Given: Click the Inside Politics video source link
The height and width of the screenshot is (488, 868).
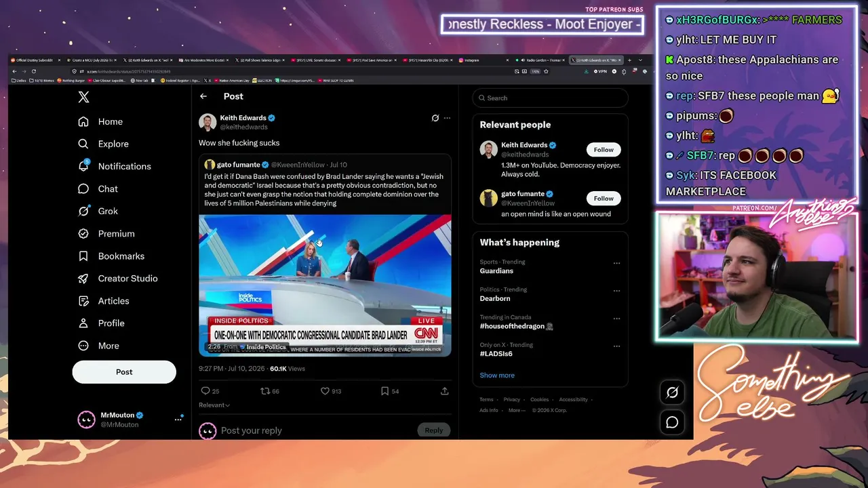Looking at the screenshot, I should pyautogui.click(x=266, y=347).
